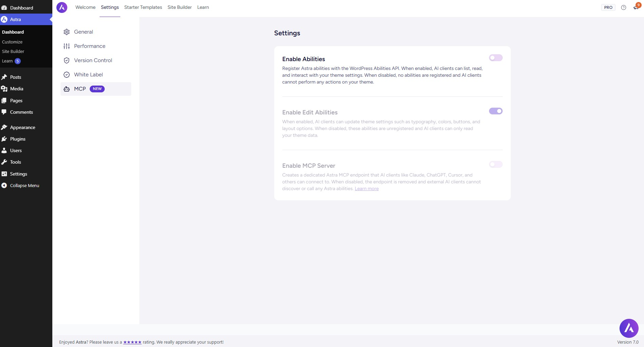Screen dimensions: 644x347
Task: Click the five-star rating link
Action: point(132,342)
